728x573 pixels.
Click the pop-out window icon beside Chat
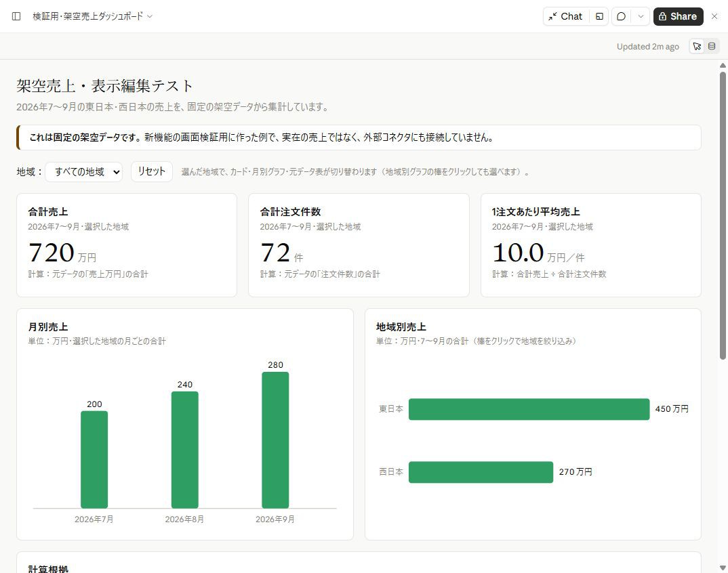tap(599, 16)
